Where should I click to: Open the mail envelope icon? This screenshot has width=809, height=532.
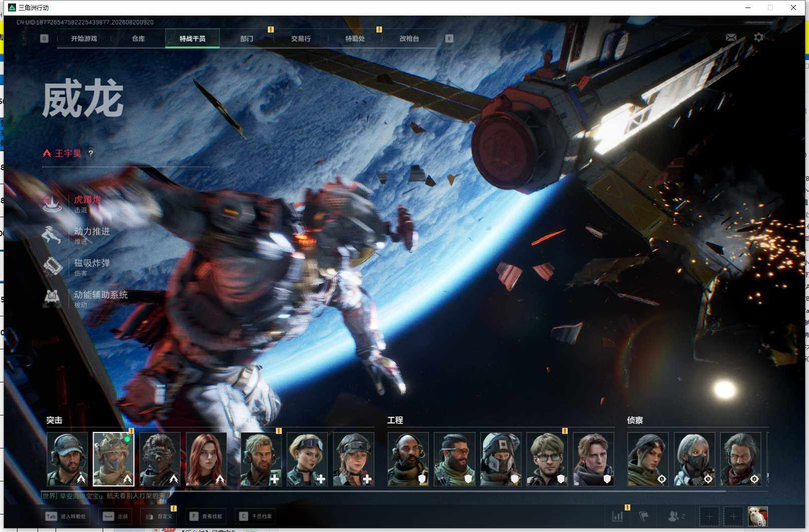(731, 38)
